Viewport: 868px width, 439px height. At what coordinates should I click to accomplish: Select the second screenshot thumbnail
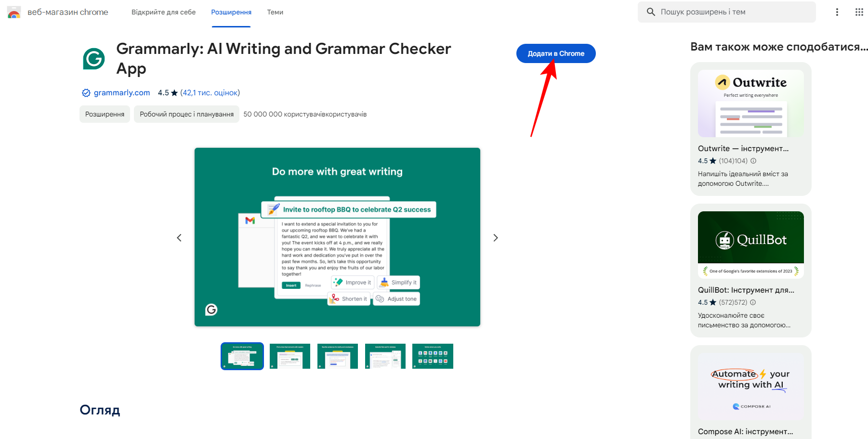[x=290, y=356]
